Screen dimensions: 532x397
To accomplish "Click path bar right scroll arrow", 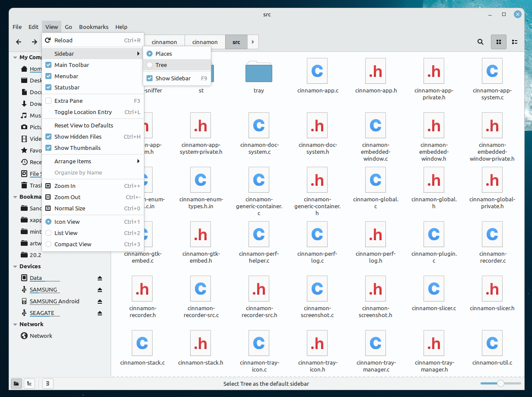I will coord(253,42).
